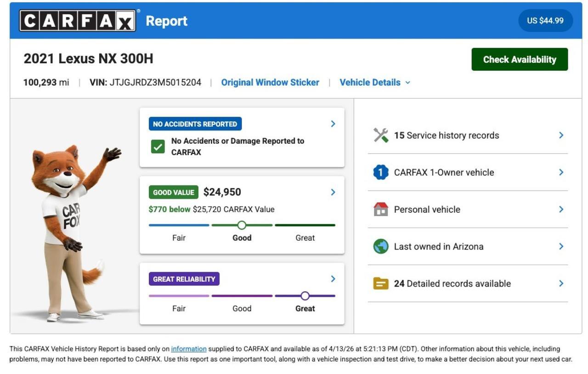The image size is (588, 374).
Task: Click the GREAT RELIABILITY purple badge
Action: click(x=184, y=278)
